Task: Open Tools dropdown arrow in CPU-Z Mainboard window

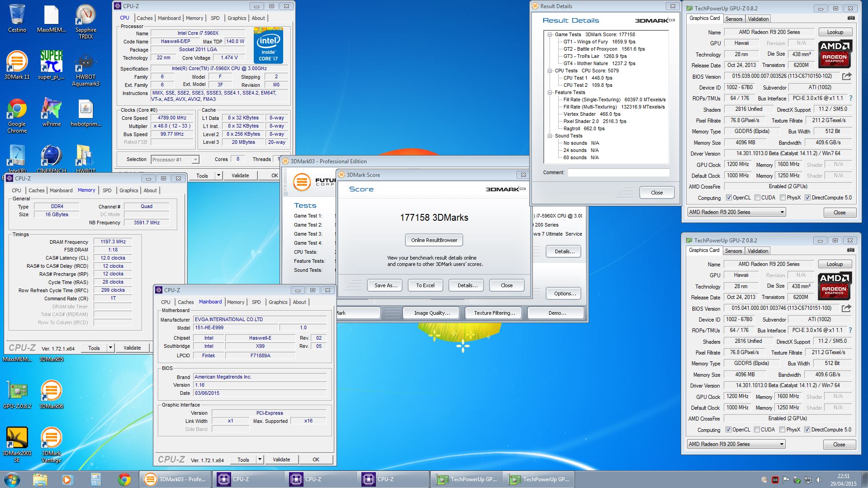Action: coord(260,460)
